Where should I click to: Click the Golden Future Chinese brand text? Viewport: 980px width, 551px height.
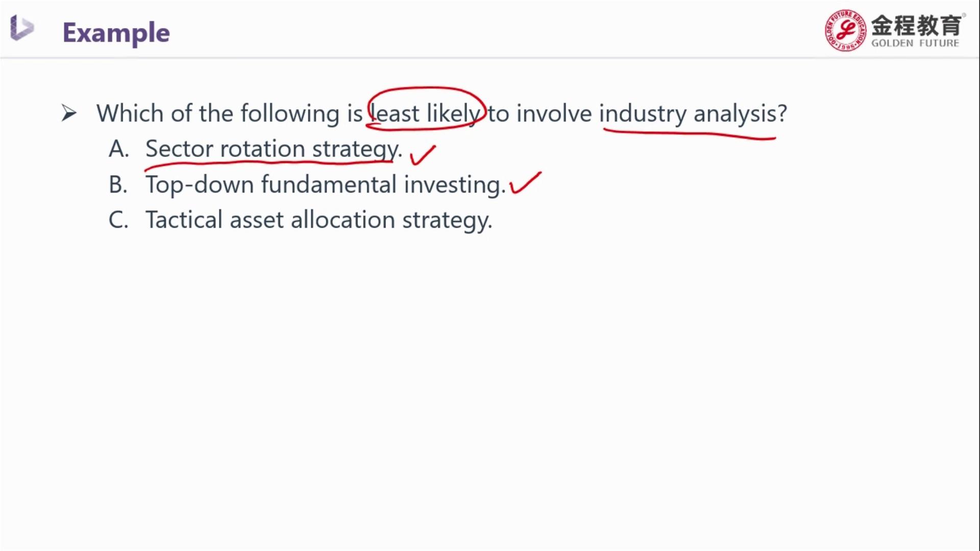(x=916, y=24)
